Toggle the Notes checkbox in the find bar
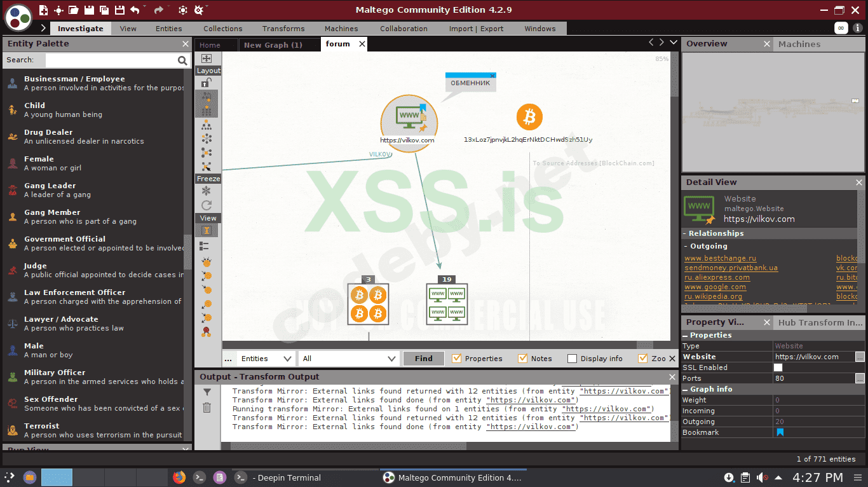This screenshot has height=487, width=868. tap(523, 359)
